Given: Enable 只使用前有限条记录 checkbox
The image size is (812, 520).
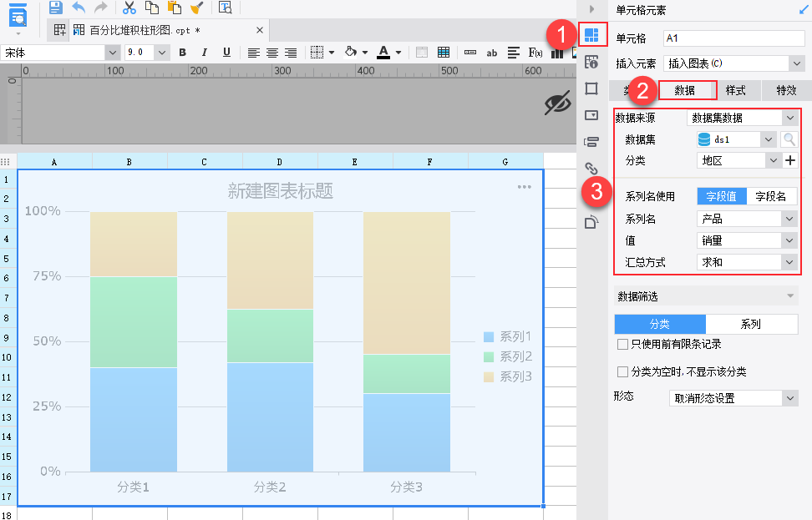Looking at the screenshot, I should pyautogui.click(x=622, y=344).
